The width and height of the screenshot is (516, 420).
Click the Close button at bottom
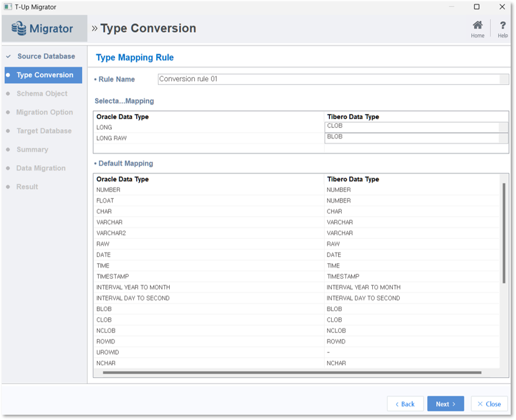pyautogui.click(x=489, y=404)
